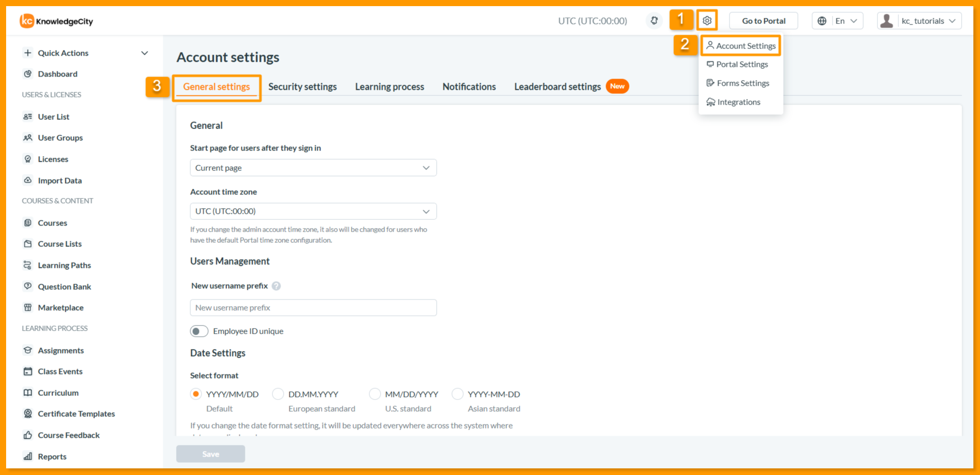Click the Import Data cloud icon

28,181
